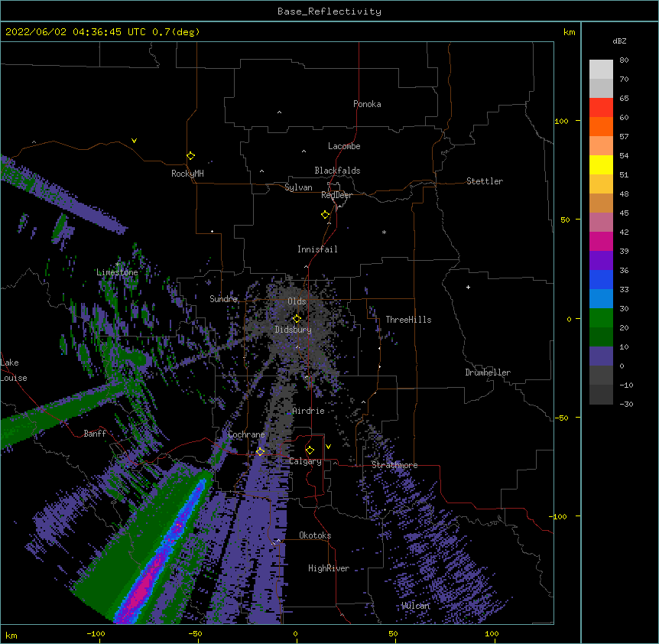Pick the royal blue 33-36 dBZ swatch

(x=601, y=279)
